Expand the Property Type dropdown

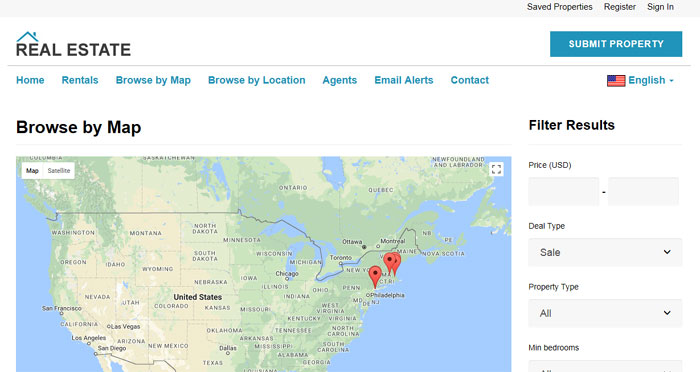pyautogui.click(x=605, y=313)
